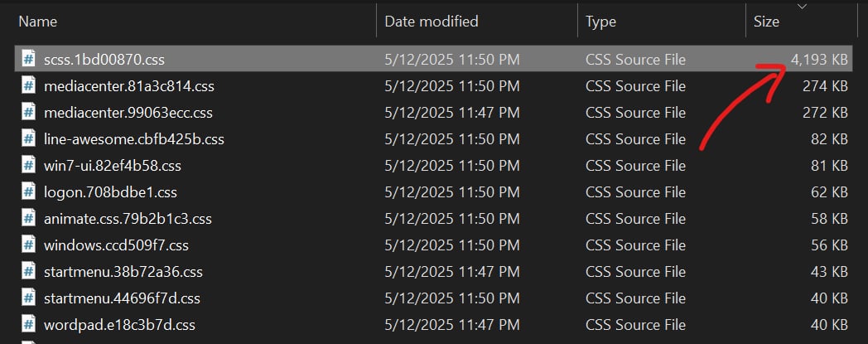Viewport: 868px width, 344px height.
Task: Toggle the sort direction arrow above Size
Action: (x=801, y=7)
